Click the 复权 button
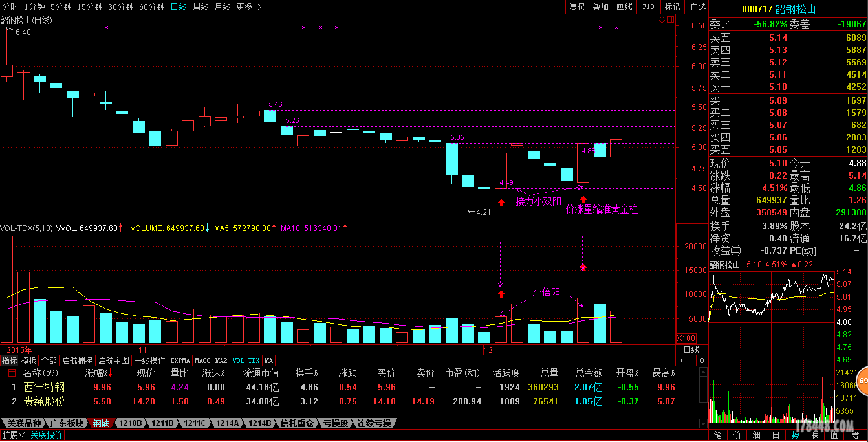 point(577,6)
